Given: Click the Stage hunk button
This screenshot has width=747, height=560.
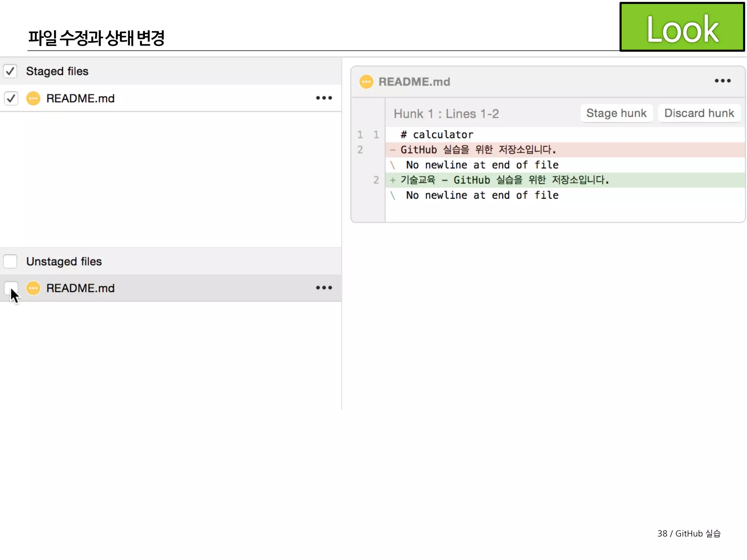Looking at the screenshot, I should [x=616, y=113].
